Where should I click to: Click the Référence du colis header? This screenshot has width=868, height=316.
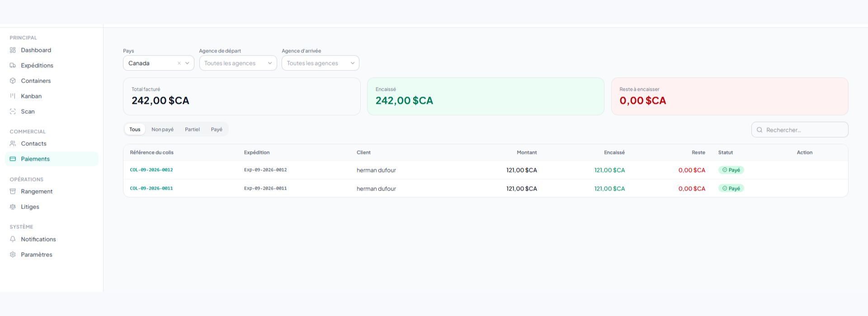[x=151, y=153]
